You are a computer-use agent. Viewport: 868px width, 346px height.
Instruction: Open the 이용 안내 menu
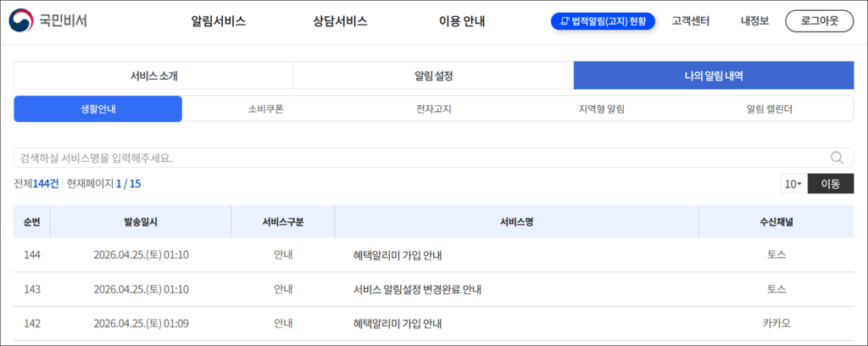(x=462, y=21)
